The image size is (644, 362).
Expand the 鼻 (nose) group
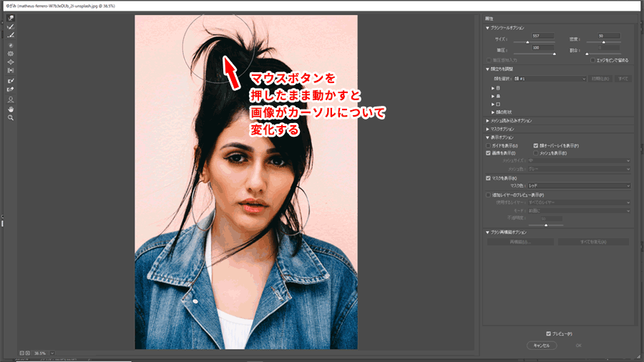click(493, 96)
